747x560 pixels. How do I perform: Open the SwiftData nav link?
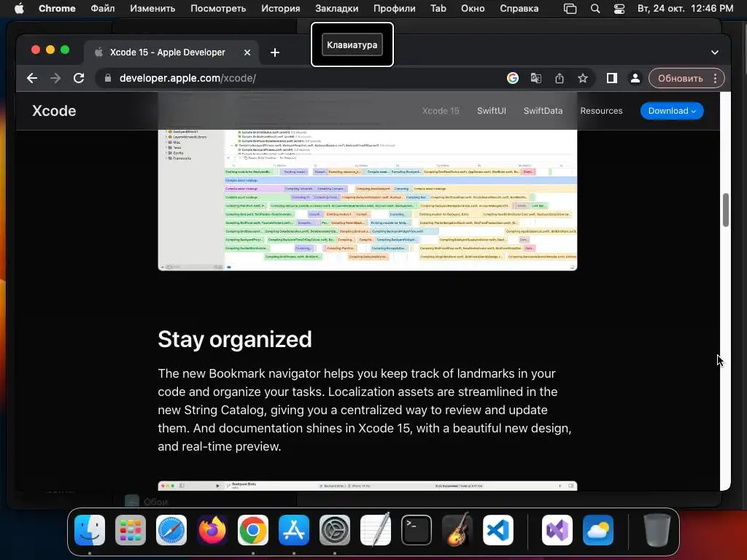click(x=543, y=111)
